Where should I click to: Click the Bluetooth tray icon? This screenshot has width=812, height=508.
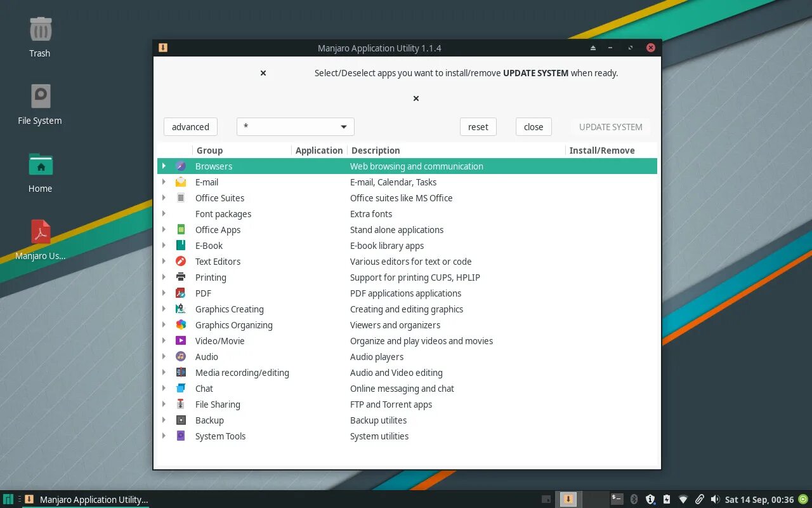634,500
